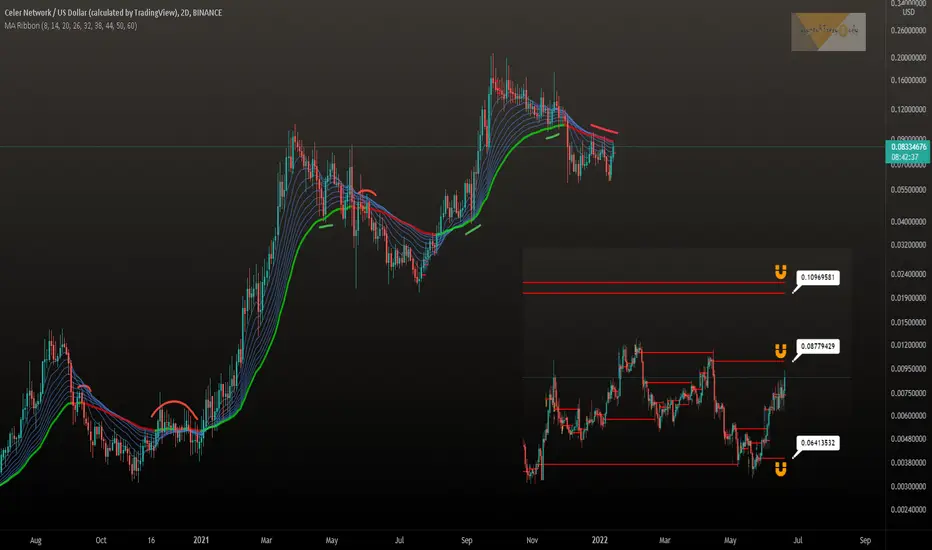The image size is (932, 550).
Task: Click the 0.00600000 price axis label
Action: click(908, 416)
